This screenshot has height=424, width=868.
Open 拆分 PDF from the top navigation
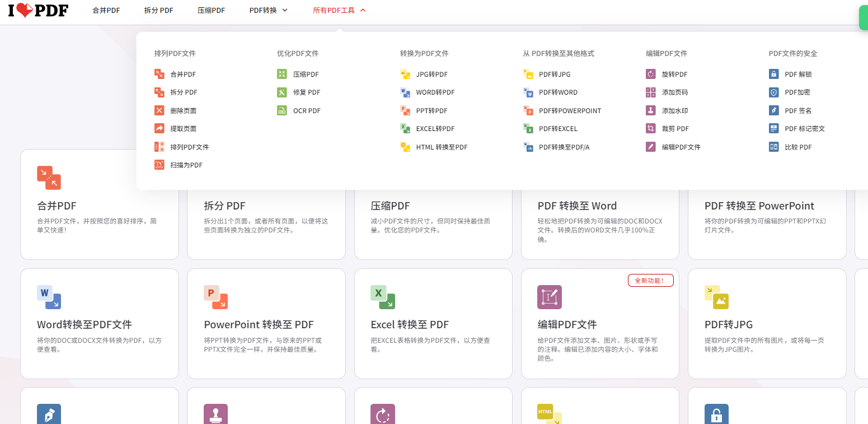click(158, 10)
